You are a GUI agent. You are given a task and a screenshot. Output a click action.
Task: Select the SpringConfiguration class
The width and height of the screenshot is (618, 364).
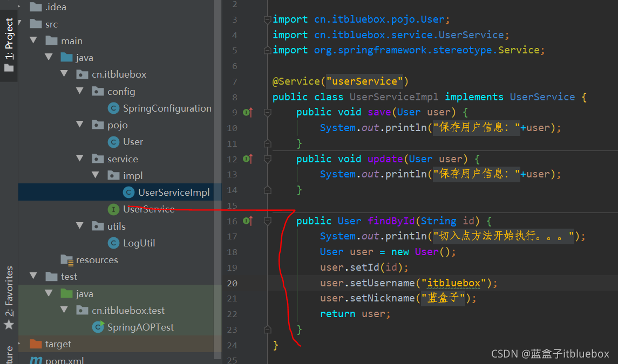pyautogui.click(x=167, y=108)
